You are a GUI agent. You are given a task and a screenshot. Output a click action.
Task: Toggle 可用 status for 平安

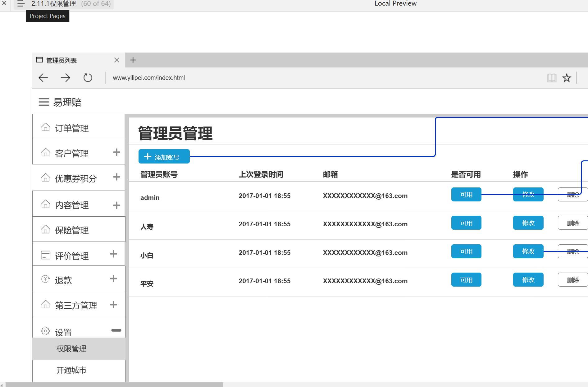[x=466, y=280]
